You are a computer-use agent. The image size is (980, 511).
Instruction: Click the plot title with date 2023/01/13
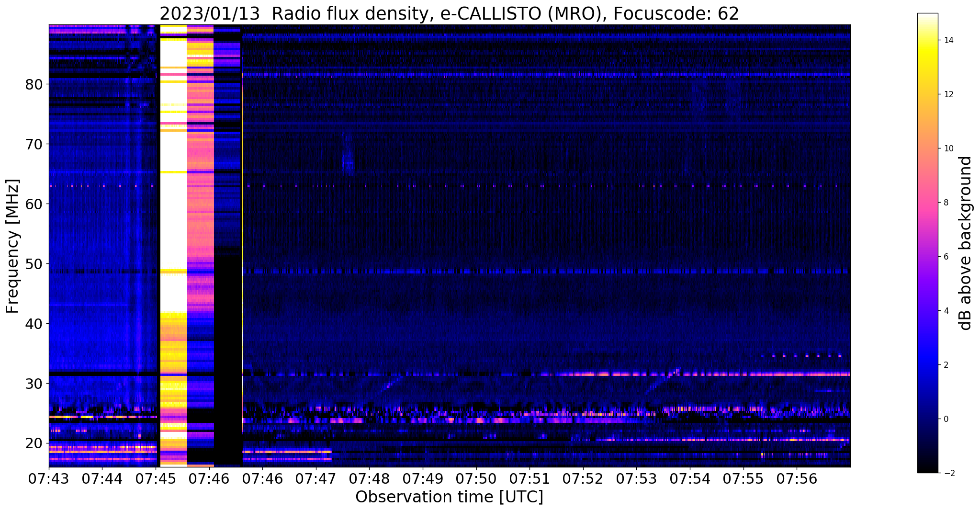[449, 13]
